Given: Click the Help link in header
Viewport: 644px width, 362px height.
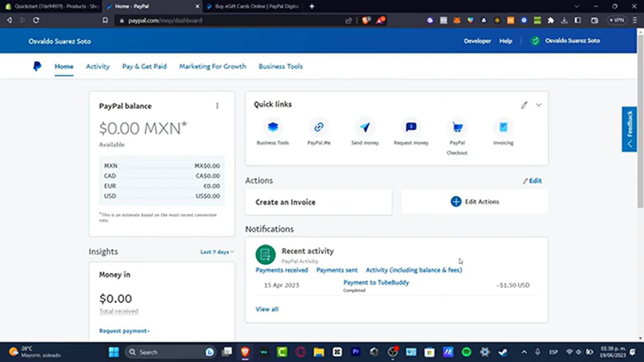Looking at the screenshot, I should 506,41.
